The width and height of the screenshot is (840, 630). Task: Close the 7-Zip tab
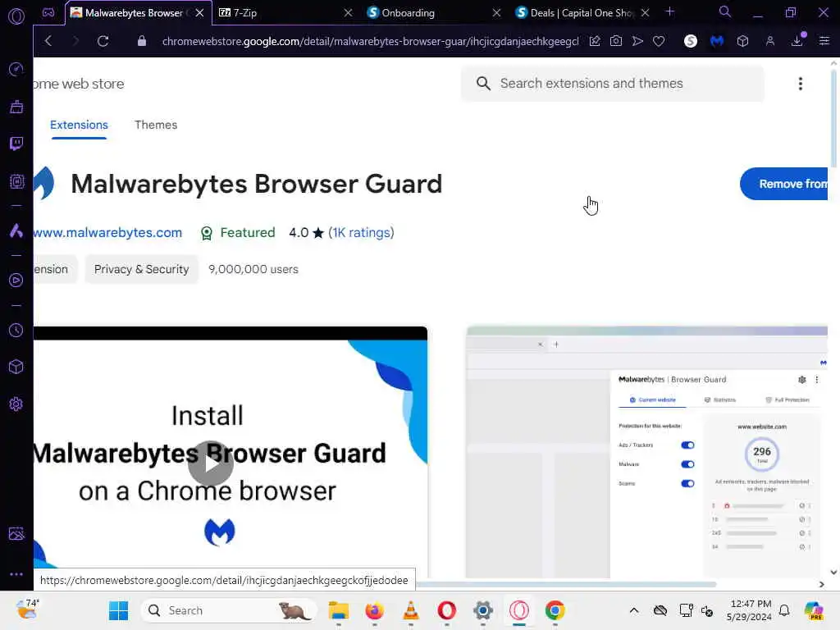coord(348,13)
